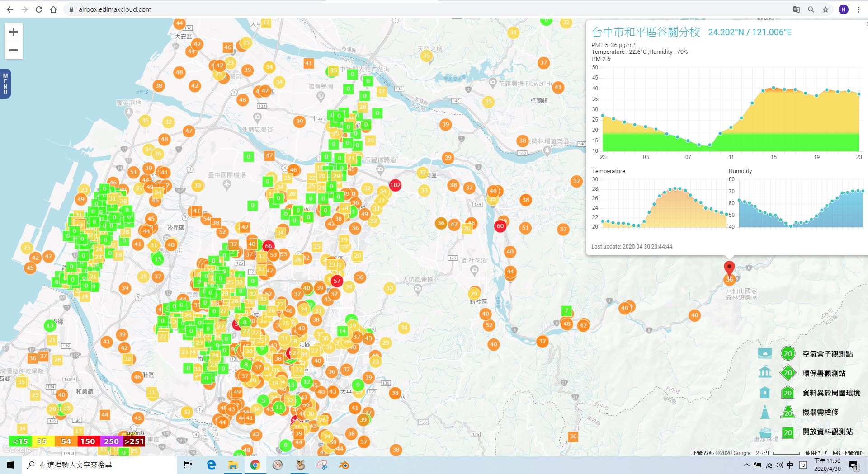Image resolution: width=868 pixels, height=474 pixels.
Task: Open the browser home page icon
Action: [53, 9]
